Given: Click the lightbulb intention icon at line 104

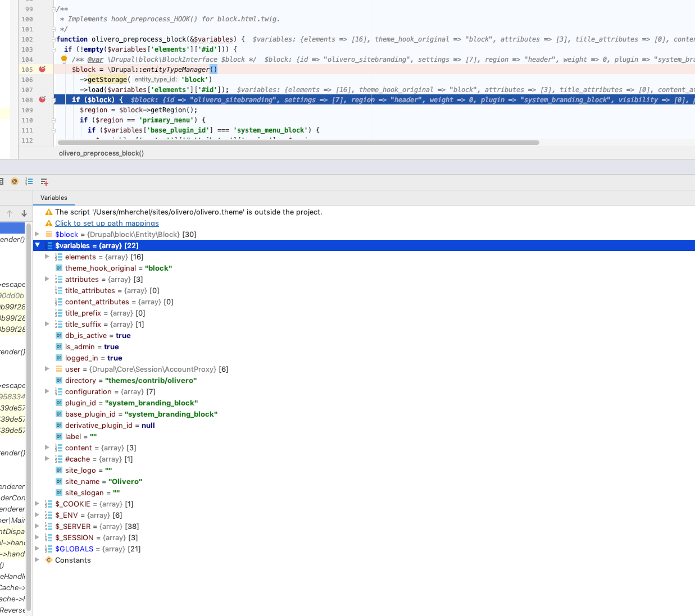Looking at the screenshot, I should 63,59.
